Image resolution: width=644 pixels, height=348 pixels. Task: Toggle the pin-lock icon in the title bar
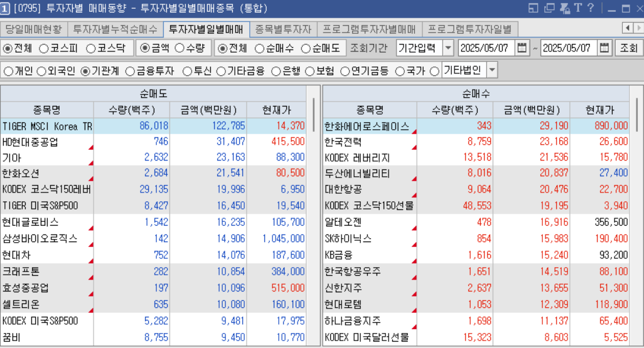pos(564,8)
